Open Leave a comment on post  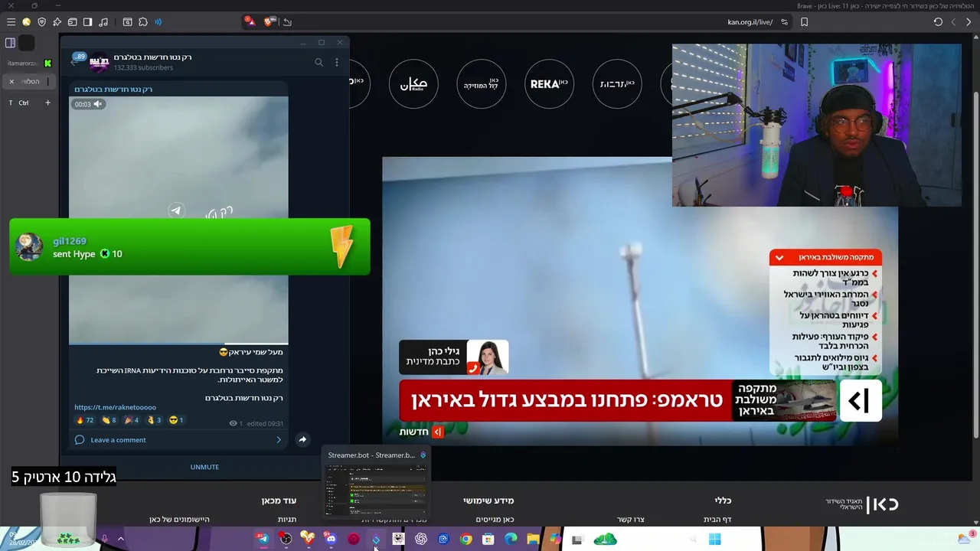tap(178, 440)
